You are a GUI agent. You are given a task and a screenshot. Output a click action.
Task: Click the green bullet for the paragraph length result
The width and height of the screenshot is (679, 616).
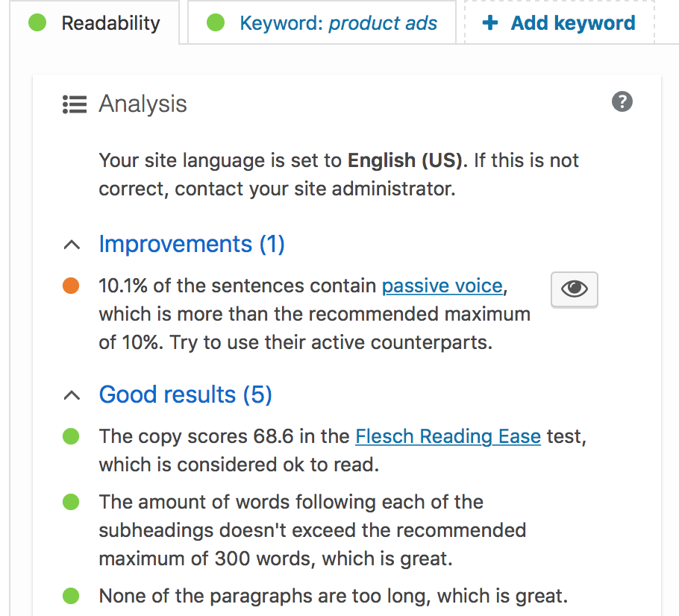(x=71, y=596)
